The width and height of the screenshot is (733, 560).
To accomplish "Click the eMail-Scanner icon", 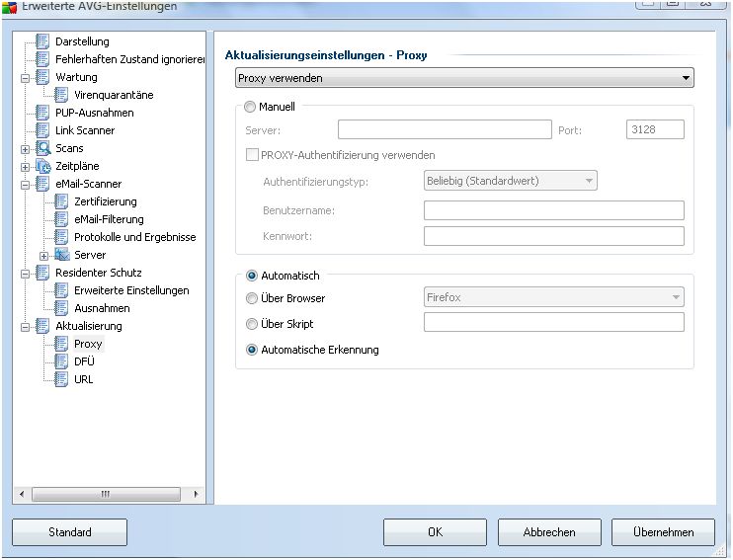I will tap(42, 184).
